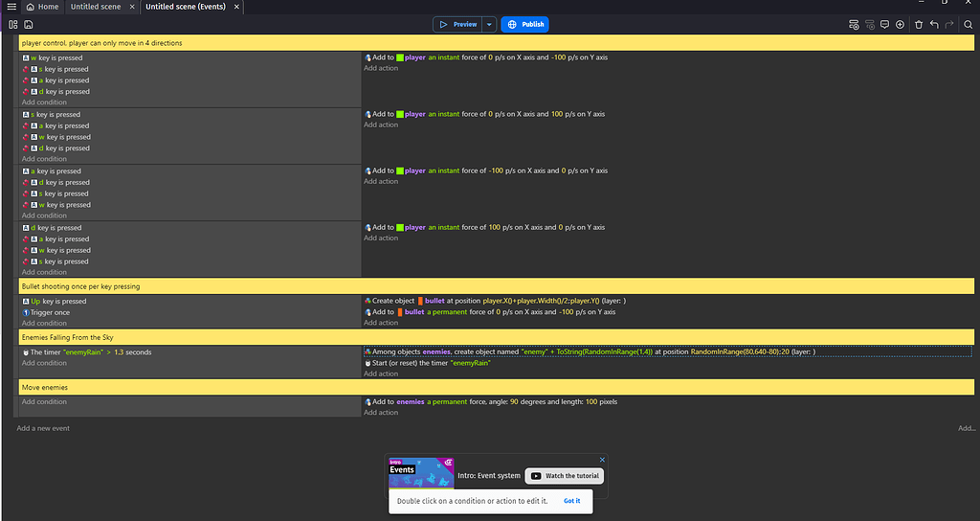Open the hamburger main menu
980x521 pixels.
pyautogui.click(x=11, y=7)
